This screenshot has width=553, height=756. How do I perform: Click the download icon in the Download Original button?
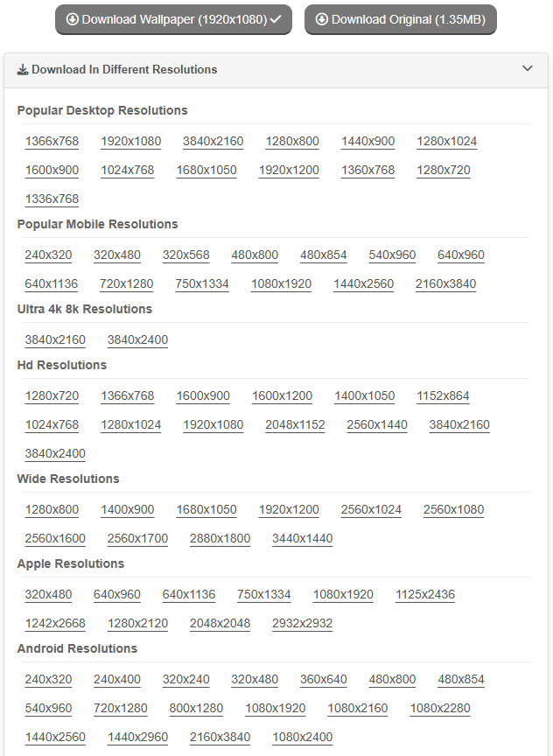coord(322,19)
